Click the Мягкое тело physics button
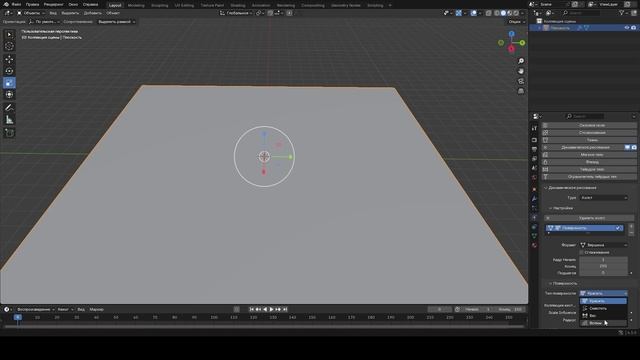 (x=589, y=155)
